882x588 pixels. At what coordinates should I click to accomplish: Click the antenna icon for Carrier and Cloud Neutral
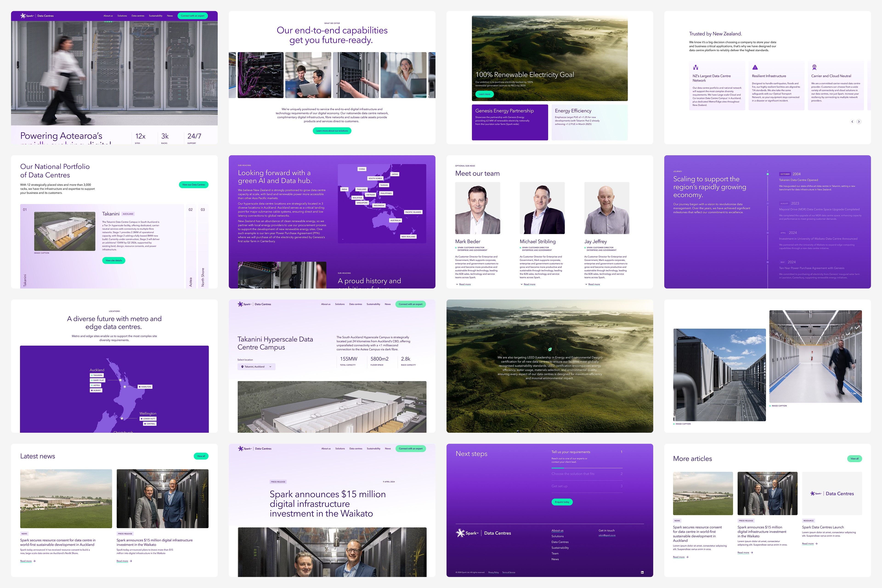tap(814, 68)
